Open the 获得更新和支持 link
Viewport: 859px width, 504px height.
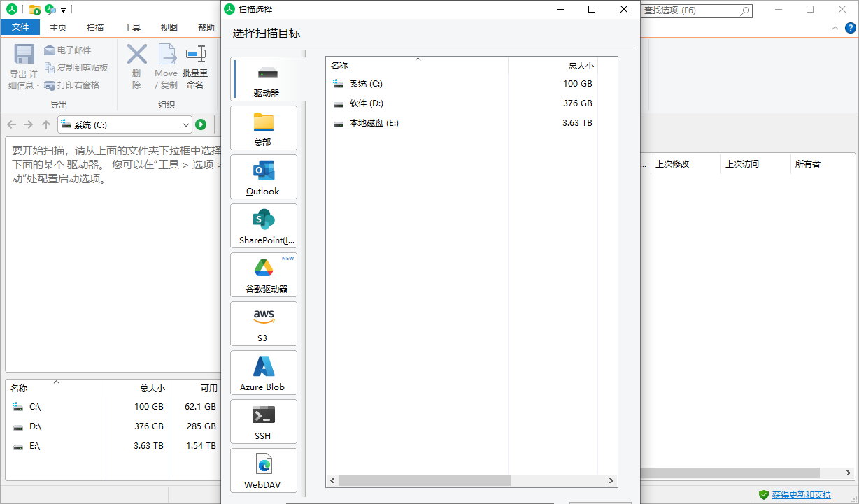point(803,494)
